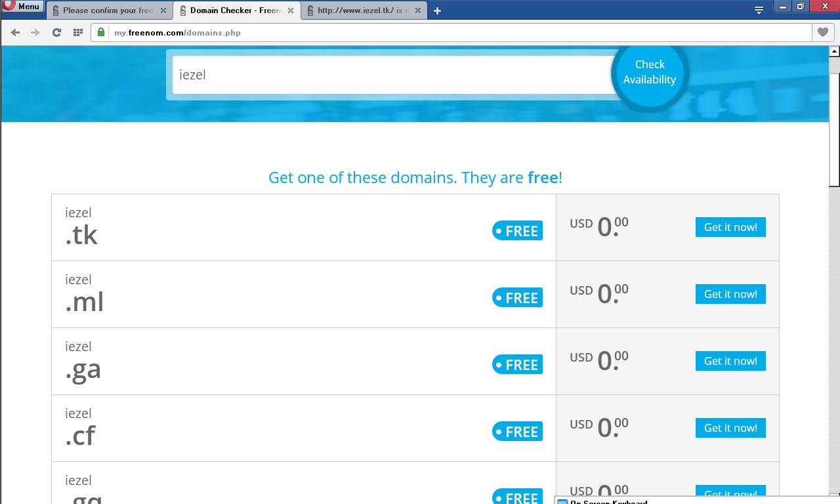Viewport: 840px width, 504px height.
Task: Click USD 0.00 price in .tk row
Action: [599, 227]
